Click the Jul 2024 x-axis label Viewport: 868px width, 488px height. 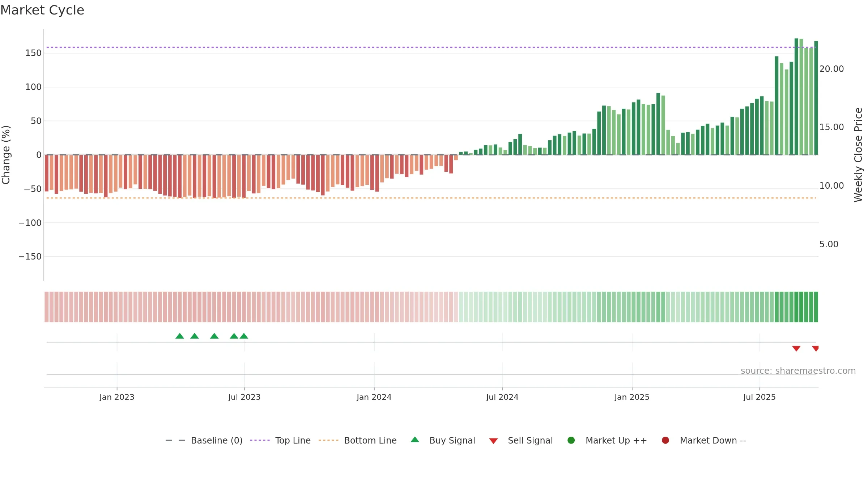[502, 397]
